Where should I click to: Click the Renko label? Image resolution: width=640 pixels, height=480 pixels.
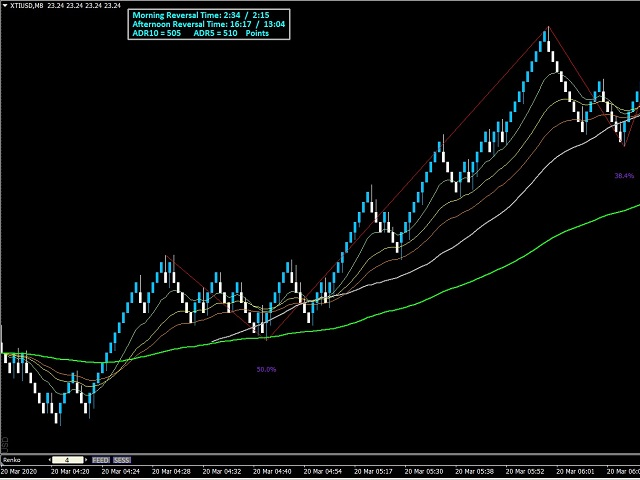click(12, 460)
